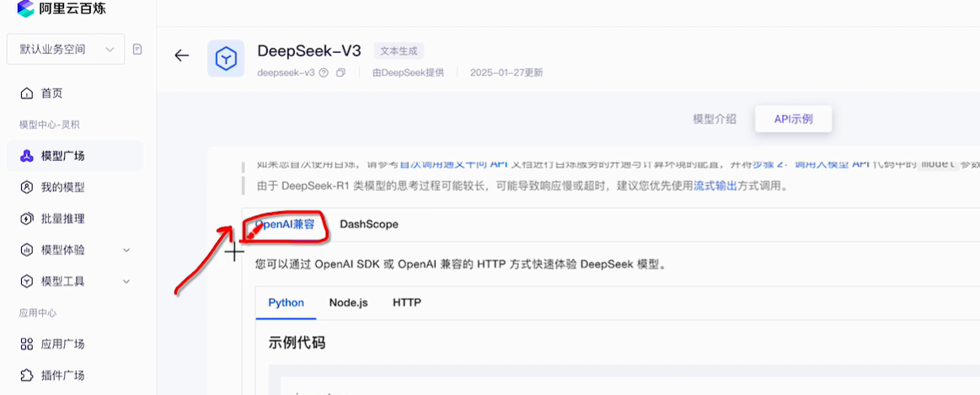Copy the deepseek-v3 model name
The height and width of the screenshot is (395, 980).
pyautogui.click(x=340, y=72)
